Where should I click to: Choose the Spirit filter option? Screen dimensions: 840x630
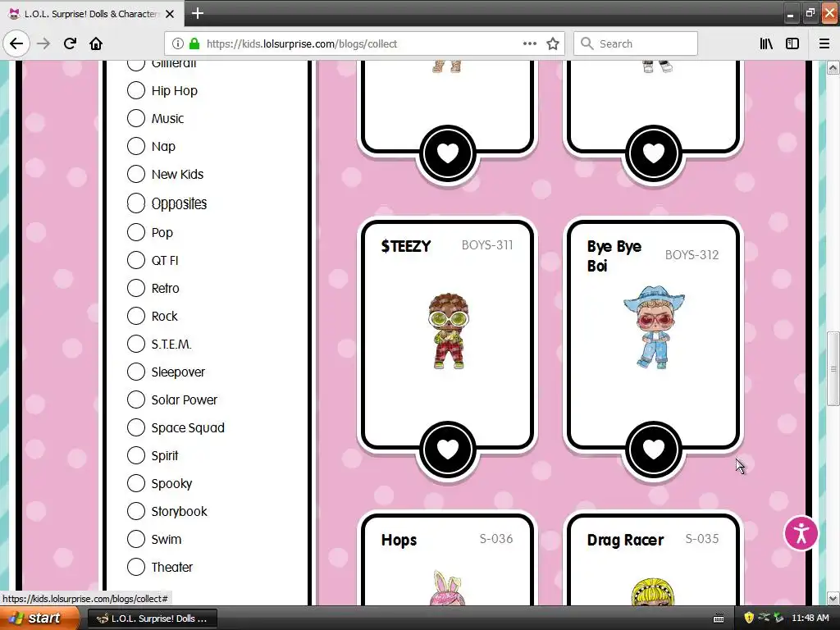pyautogui.click(x=136, y=454)
